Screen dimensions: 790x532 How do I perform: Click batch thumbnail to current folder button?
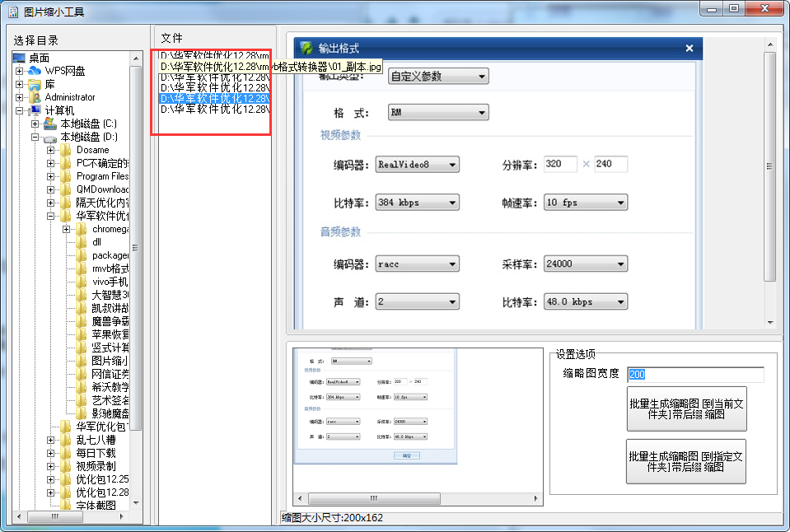(686, 409)
